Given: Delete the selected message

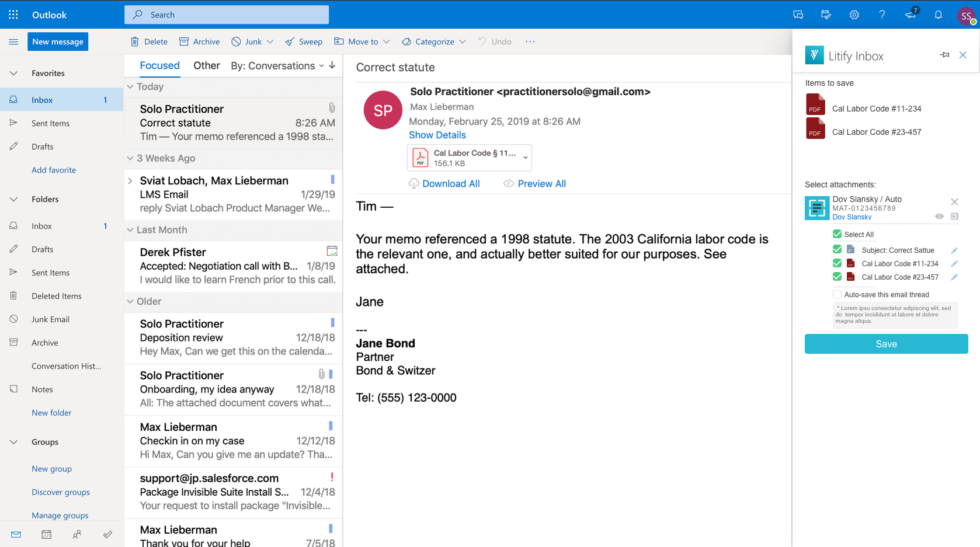Looking at the screenshot, I should pyautogui.click(x=149, y=41).
